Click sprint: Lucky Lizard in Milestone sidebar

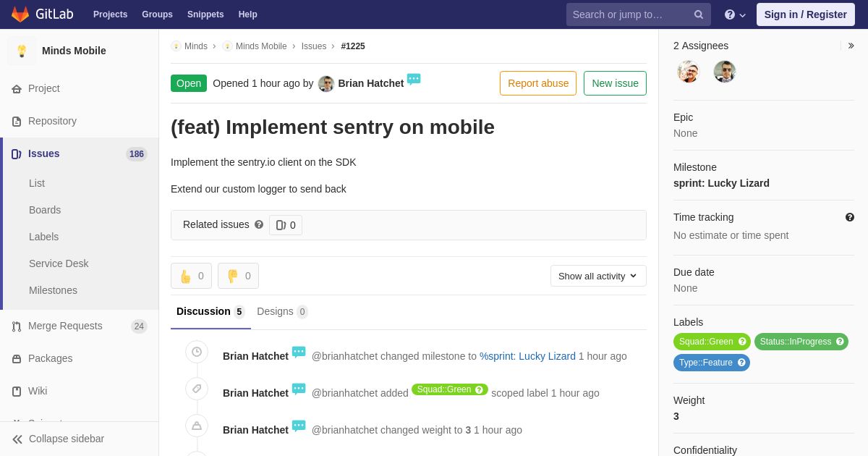click(x=721, y=184)
